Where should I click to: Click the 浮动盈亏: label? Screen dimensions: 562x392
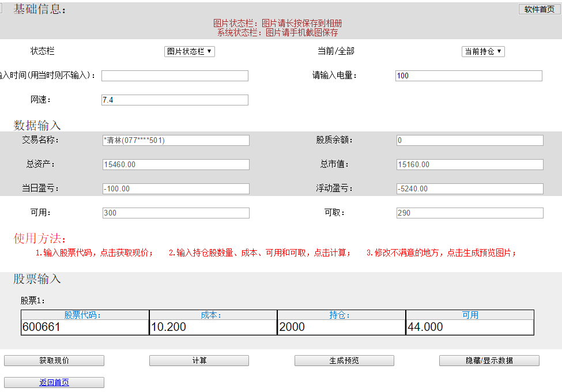(334, 188)
